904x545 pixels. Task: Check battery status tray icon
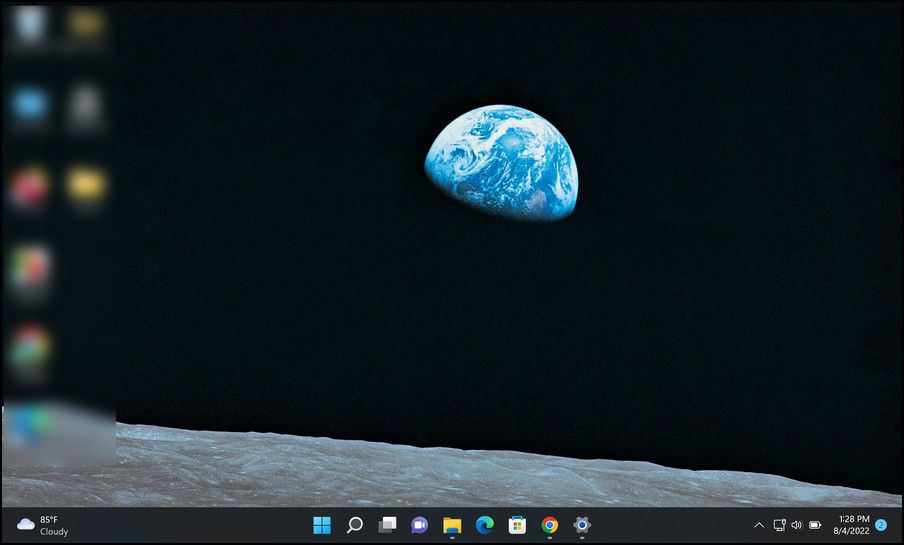point(815,525)
